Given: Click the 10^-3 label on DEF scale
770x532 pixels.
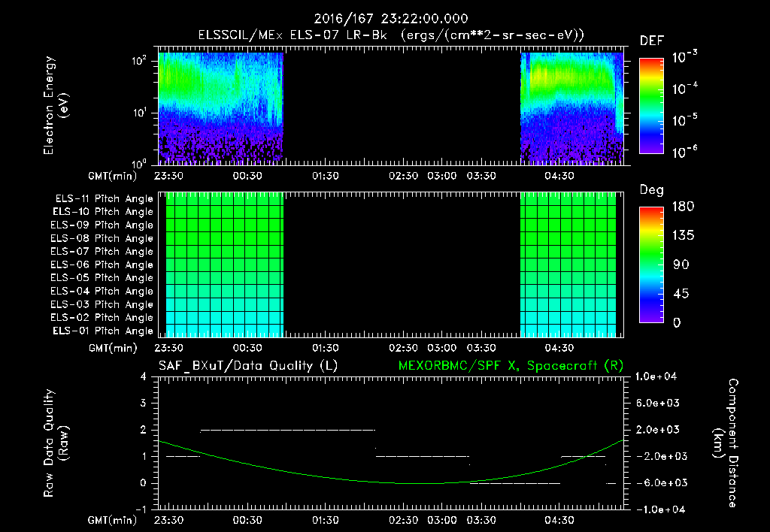Looking at the screenshot, I should coord(685,56).
